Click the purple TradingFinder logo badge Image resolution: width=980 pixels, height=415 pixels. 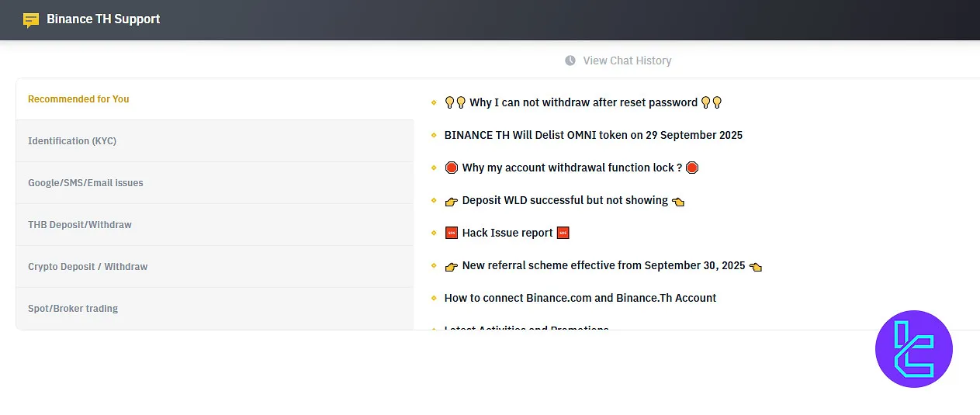(x=913, y=349)
